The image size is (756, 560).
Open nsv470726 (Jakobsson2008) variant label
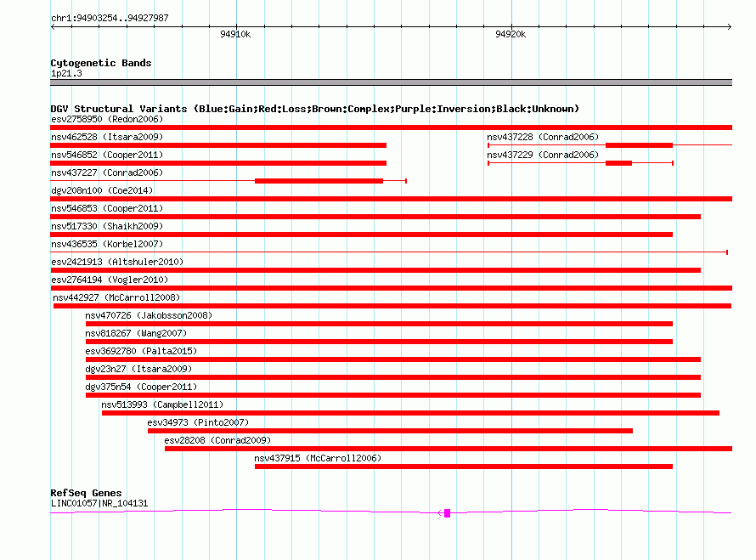[149, 315]
